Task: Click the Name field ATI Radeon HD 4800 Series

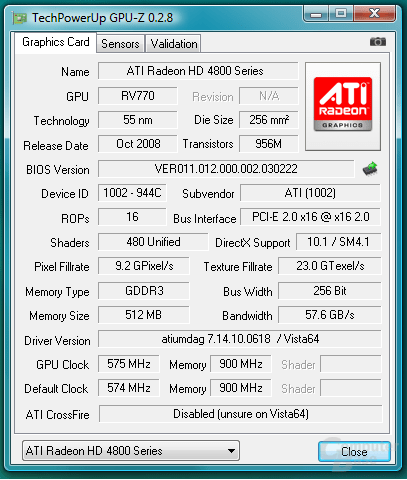Action: 198,71
